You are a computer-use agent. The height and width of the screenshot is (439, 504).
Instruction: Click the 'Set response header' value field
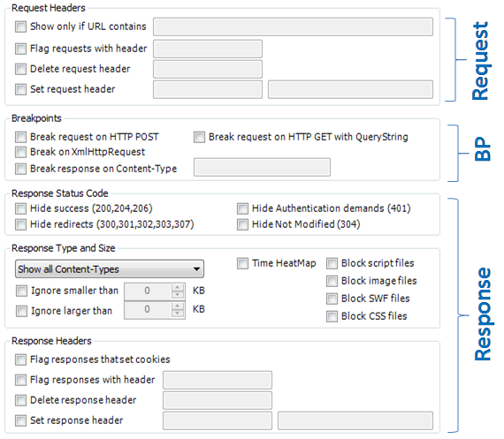[x=355, y=420]
